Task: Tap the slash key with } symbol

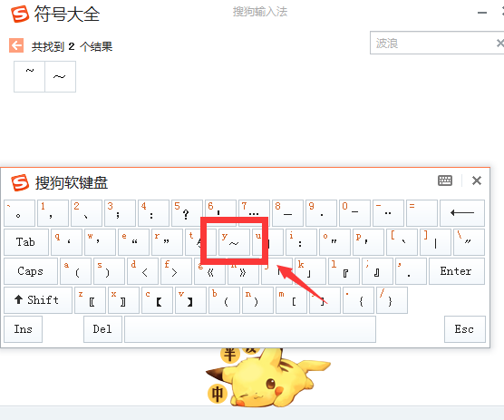Action: pos(392,300)
